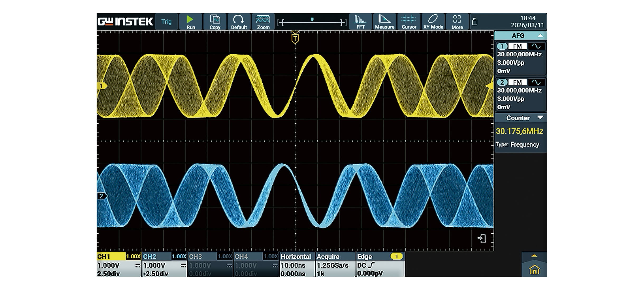
Task: Open the More apps grid
Action: tap(457, 22)
